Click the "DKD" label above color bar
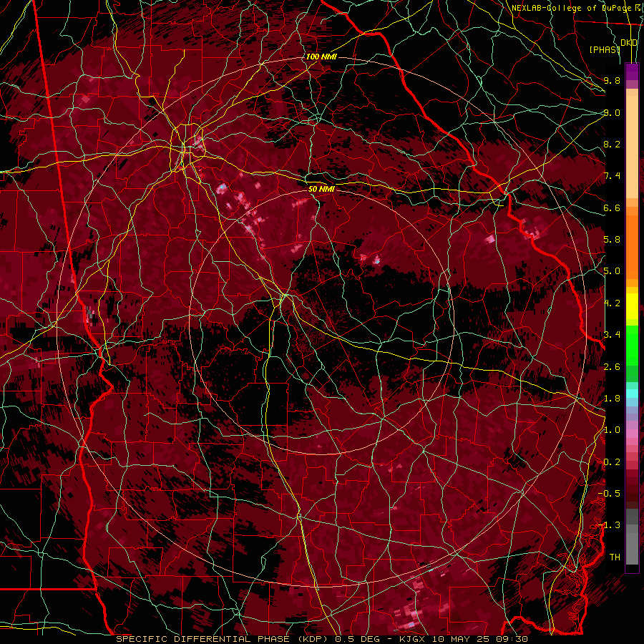The width and height of the screenshot is (644, 644). 629,43
